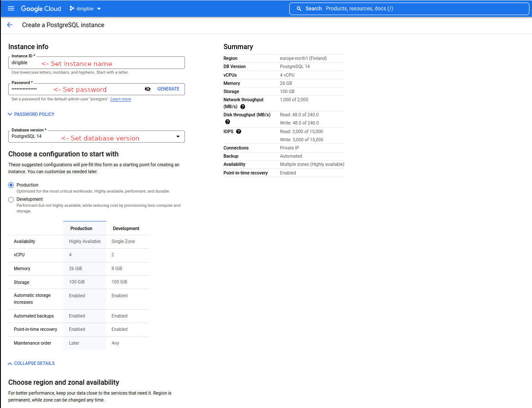Click 'Choose region and zonal availability' heading
The image size is (532, 408).
click(64, 382)
